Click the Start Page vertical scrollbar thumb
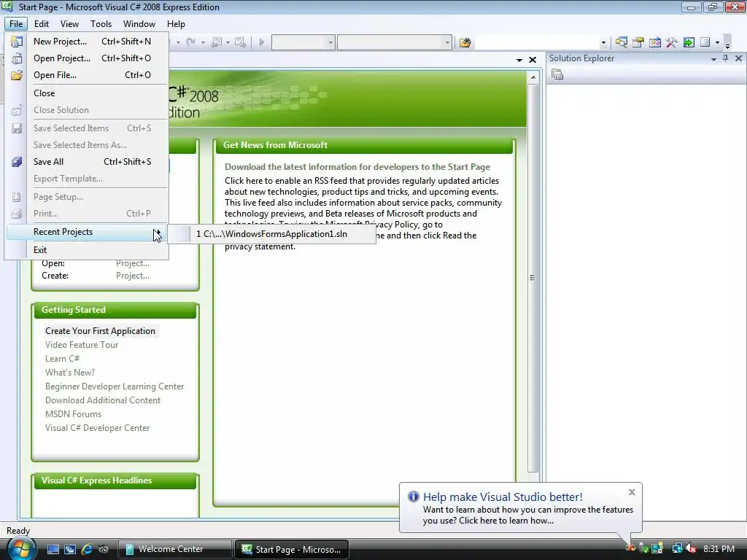 (533, 278)
